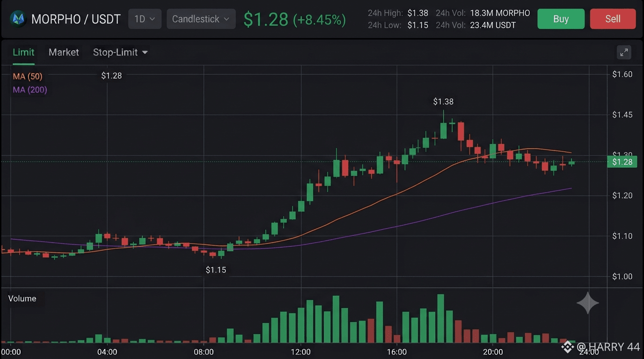Click the $1.20 price axis label
This screenshot has height=359, width=644.
pyautogui.click(x=622, y=195)
